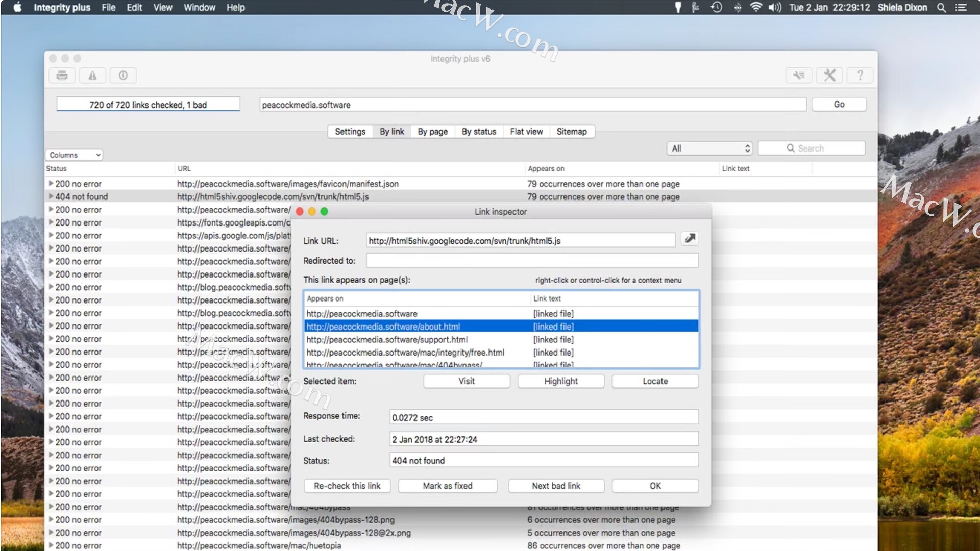Open preferences with the tools icon

tap(829, 76)
